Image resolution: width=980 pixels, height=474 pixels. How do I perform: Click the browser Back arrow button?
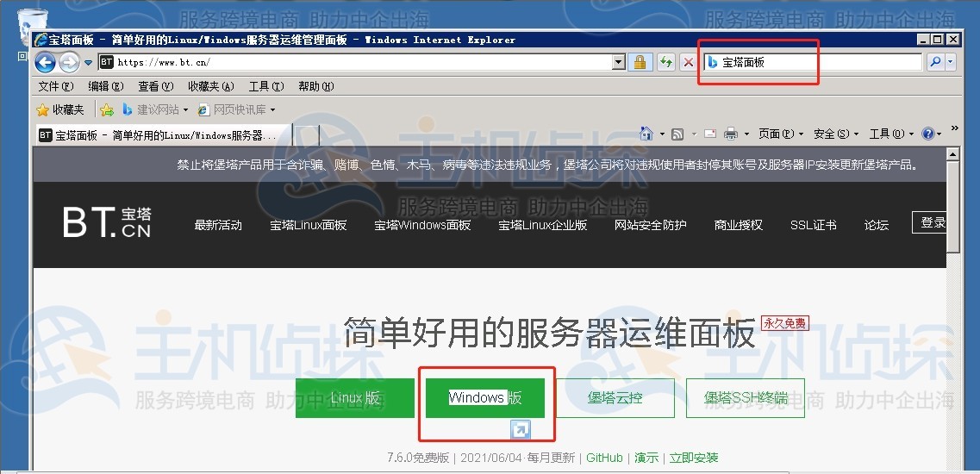(45, 62)
